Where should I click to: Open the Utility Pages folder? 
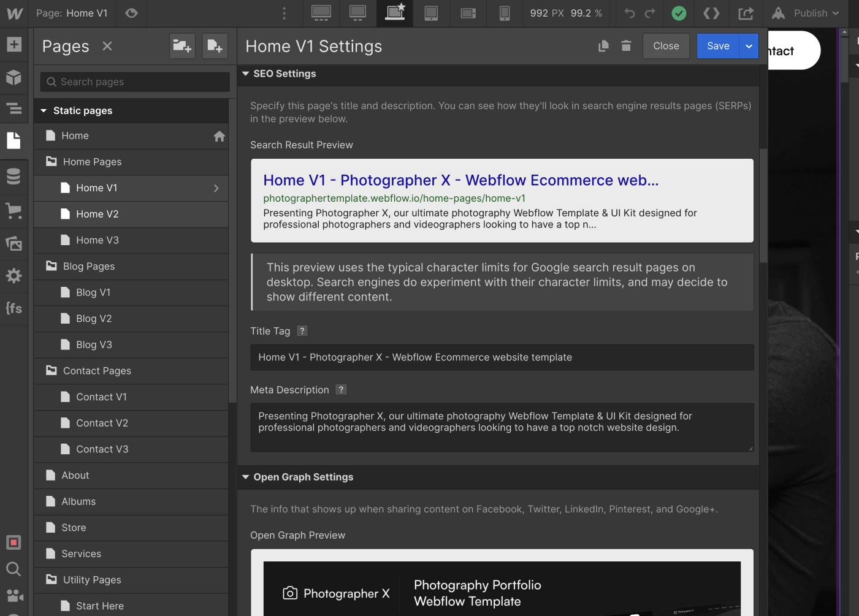[131, 580]
